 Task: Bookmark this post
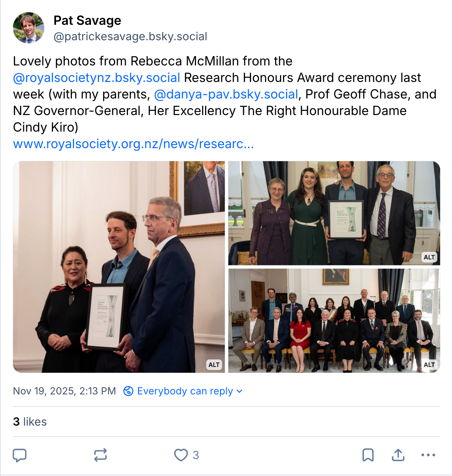coord(368,455)
